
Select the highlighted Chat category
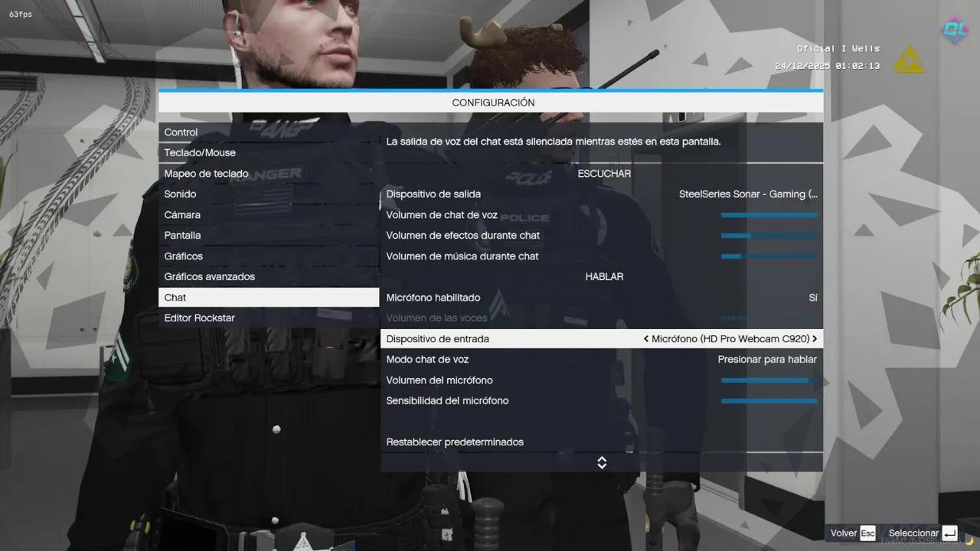269,298
